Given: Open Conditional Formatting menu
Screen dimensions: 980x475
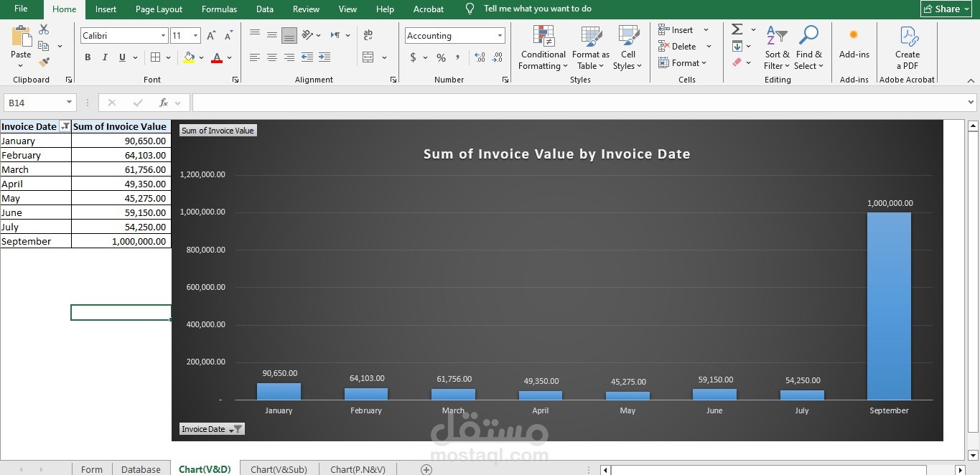Looking at the screenshot, I should pos(543,47).
